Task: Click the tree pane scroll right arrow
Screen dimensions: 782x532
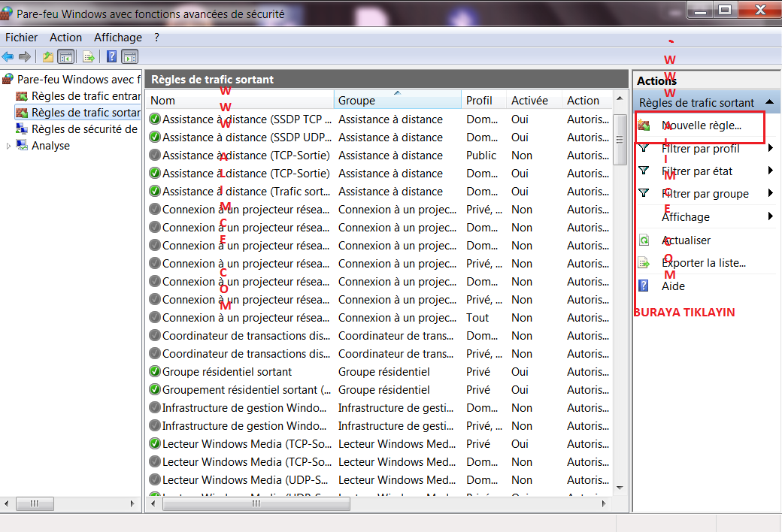Action: coord(132,503)
